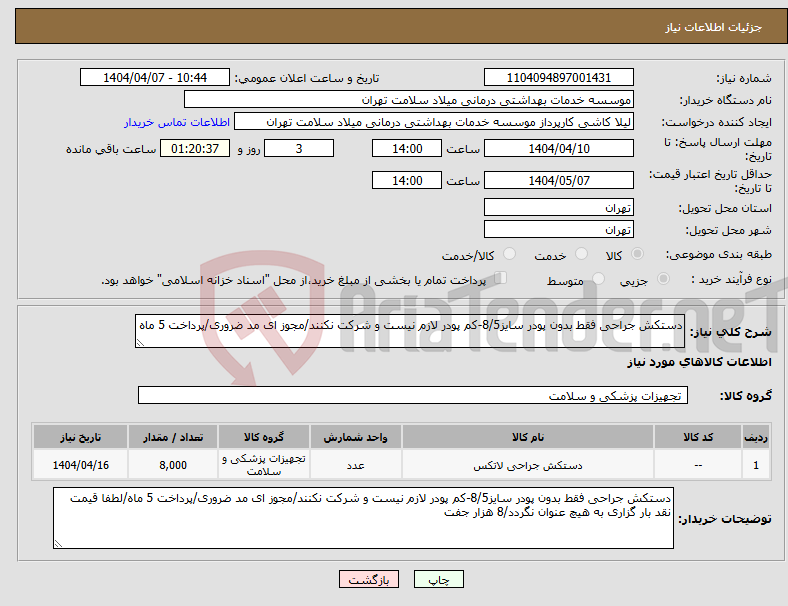Click the تاریخ نیاز column header
This screenshot has height=606, width=788.
coord(80,437)
